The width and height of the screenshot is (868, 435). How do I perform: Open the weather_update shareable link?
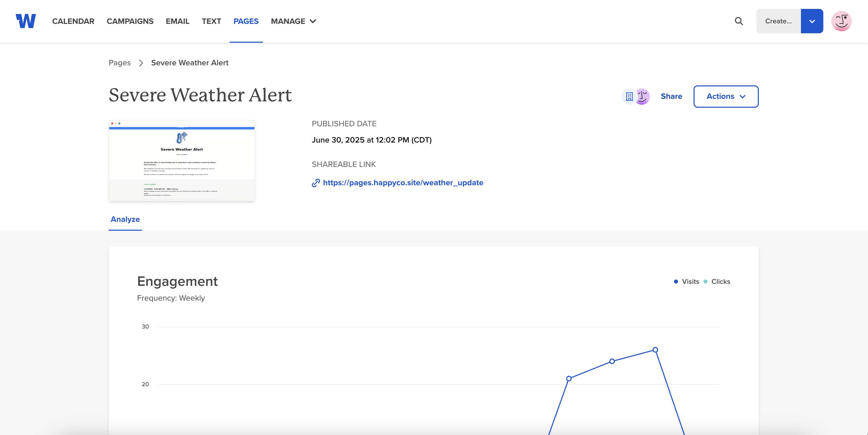pyautogui.click(x=403, y=183)
